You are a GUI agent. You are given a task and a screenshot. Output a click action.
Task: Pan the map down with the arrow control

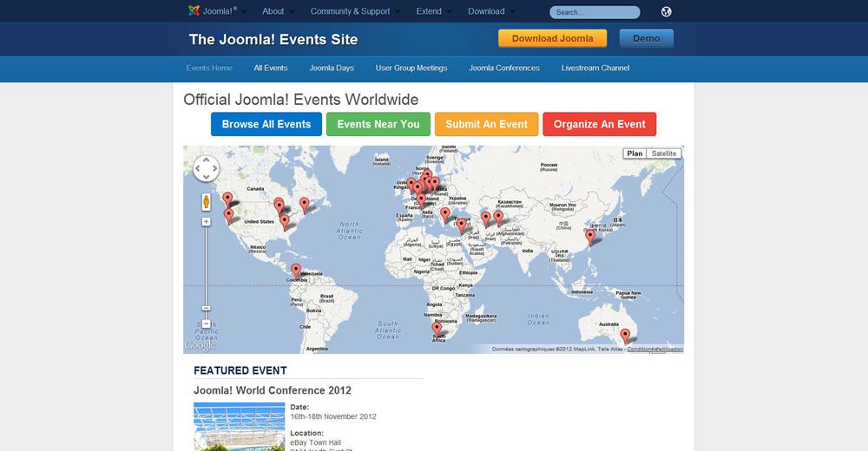pyautogui.click(x=206, y=177)
